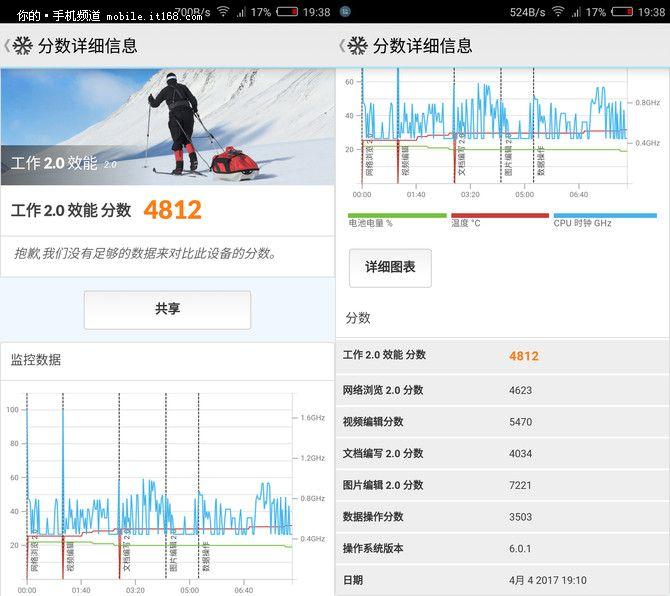
Task: Select the green 电池电量 % legend bar
Action: pyautogui.click(x=397, y=215)
